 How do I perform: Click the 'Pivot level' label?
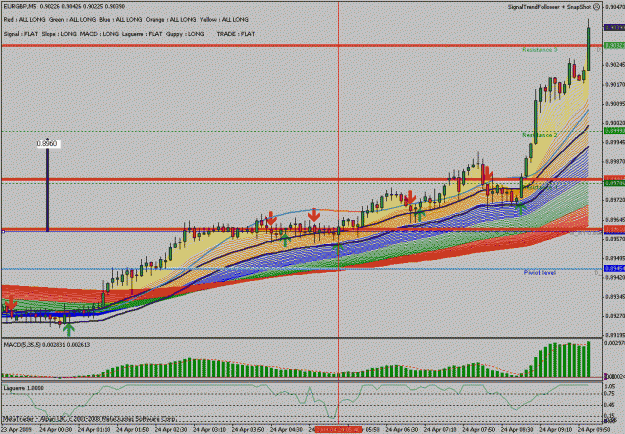(540, 273)
